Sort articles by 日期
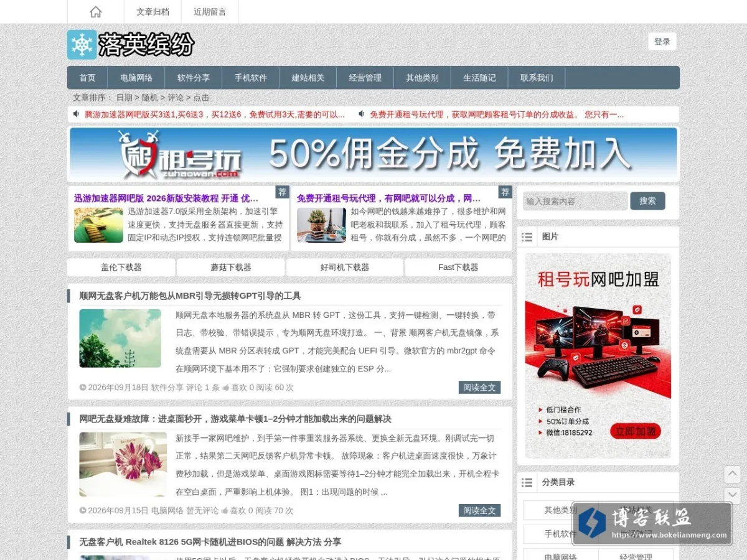 tap(124, 98)
